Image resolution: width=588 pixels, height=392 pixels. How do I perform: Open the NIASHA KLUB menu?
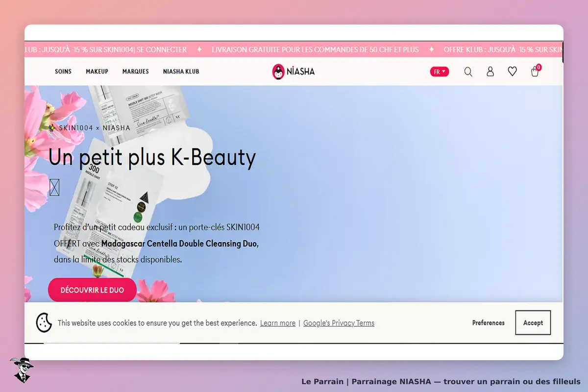[x=181, y=72]
